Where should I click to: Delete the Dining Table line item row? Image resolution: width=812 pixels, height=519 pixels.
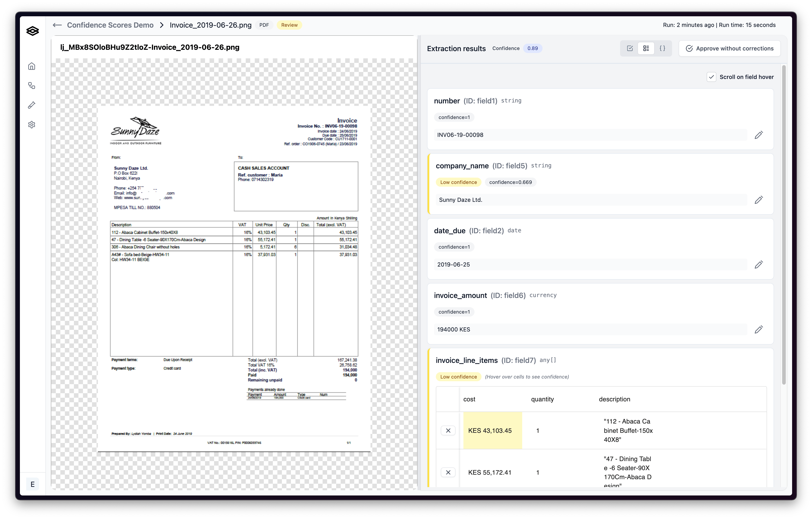point(448,472)
